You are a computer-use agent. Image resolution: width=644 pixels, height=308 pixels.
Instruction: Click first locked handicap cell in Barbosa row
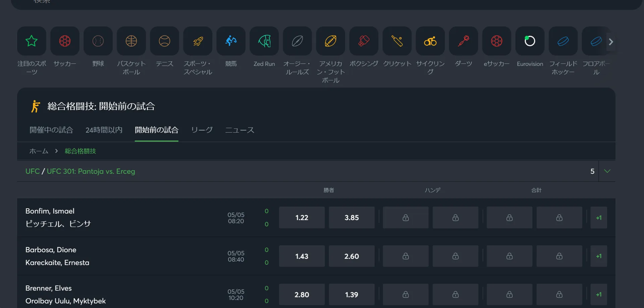click(x=406, y=256)
